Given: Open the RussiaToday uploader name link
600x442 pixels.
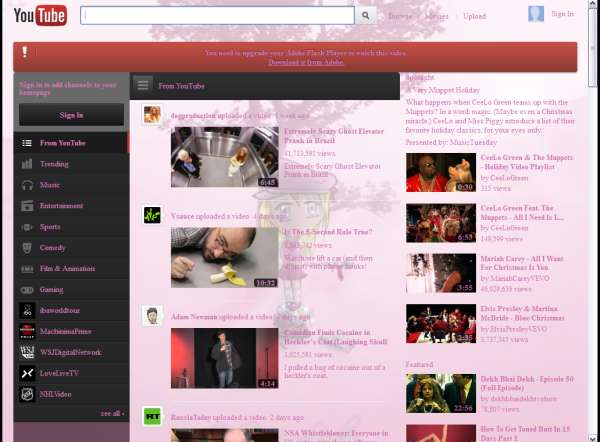Looking at the screenshot, I should click(191, 418).
